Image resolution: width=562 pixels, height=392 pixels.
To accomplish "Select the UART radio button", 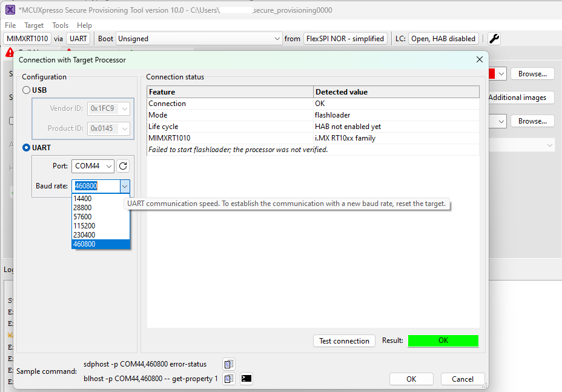I will tap(26, 147).
